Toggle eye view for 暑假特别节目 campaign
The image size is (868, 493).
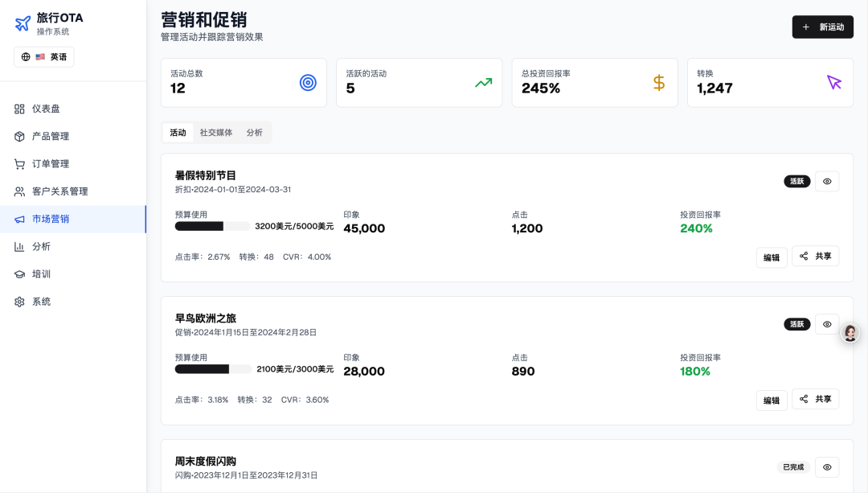pos(827,181)
